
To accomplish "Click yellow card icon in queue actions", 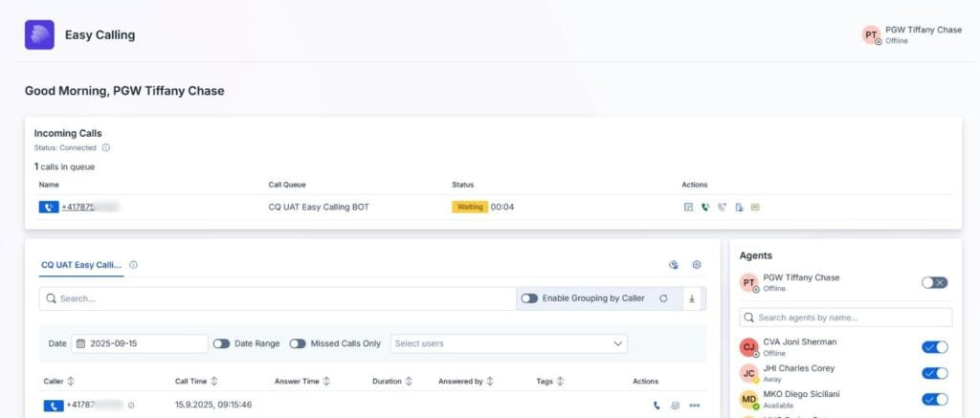I will pos(755,208).
